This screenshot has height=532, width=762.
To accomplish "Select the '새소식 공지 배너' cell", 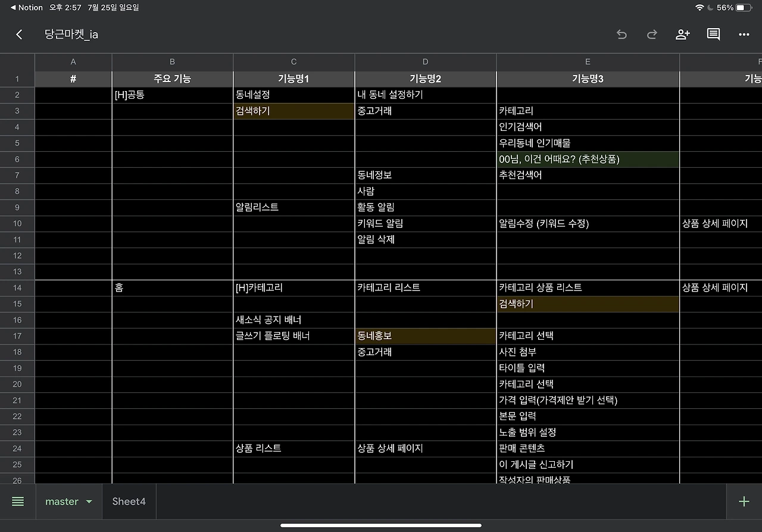I will pyautogui.click(x=294, y=320).
